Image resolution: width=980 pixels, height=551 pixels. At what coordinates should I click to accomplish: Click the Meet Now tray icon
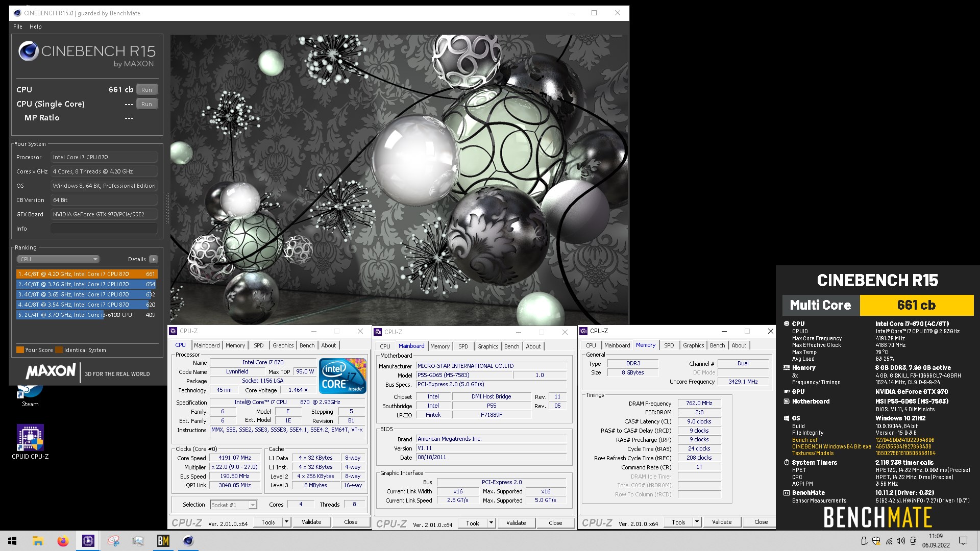tap(913, 541)
